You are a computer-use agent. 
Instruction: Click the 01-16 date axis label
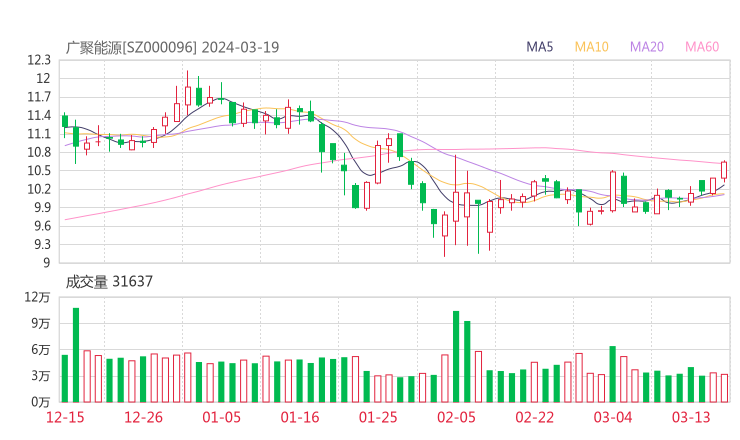point(300,417)
